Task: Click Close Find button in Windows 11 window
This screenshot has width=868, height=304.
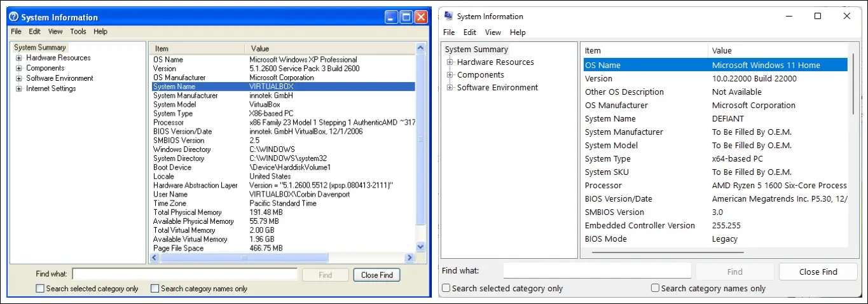Action: coord(818,272)
